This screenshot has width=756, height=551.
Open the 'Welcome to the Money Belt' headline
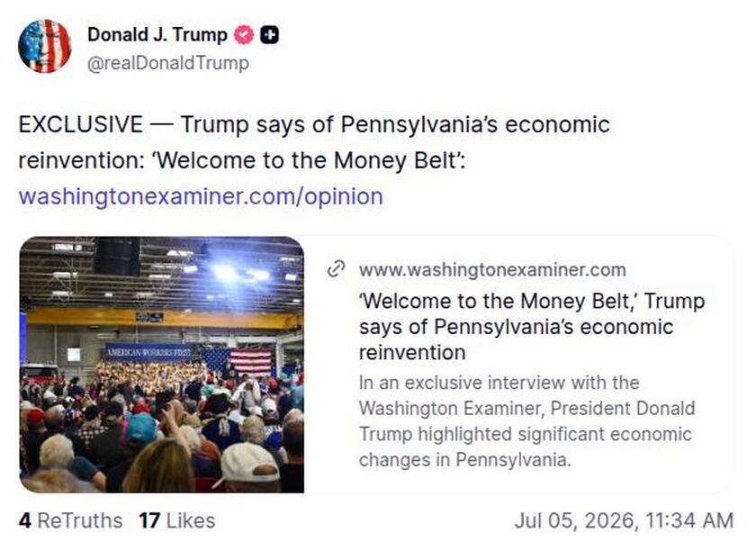pyautogui.click(x=532, y=327)
